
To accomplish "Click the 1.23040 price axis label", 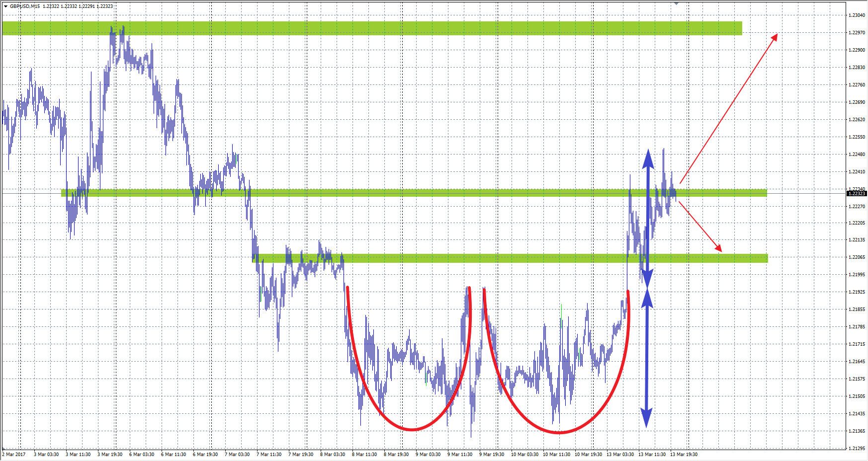I will point(857,15).
